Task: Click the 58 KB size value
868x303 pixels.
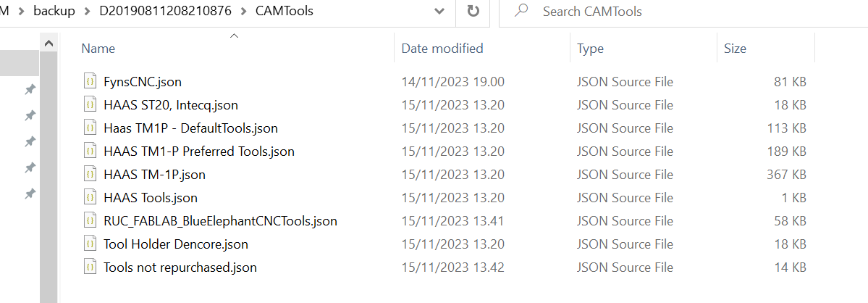Action: coord(790,222)
